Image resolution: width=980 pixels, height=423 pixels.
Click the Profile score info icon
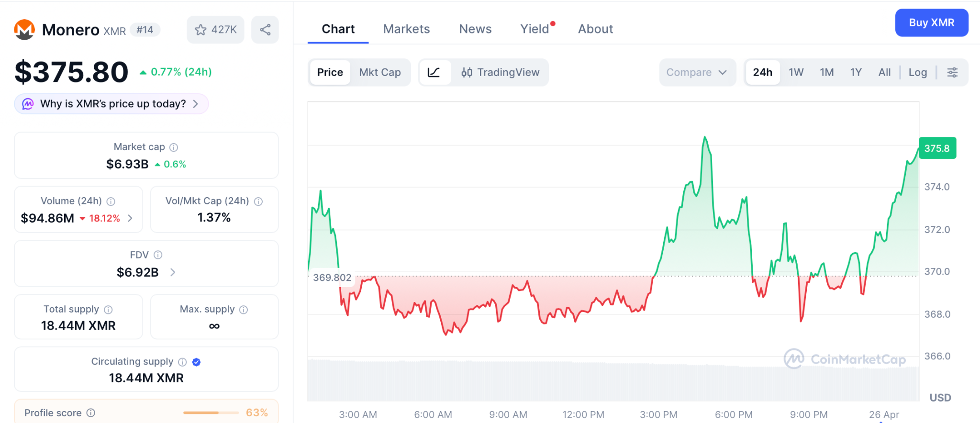tap(91, 413)
